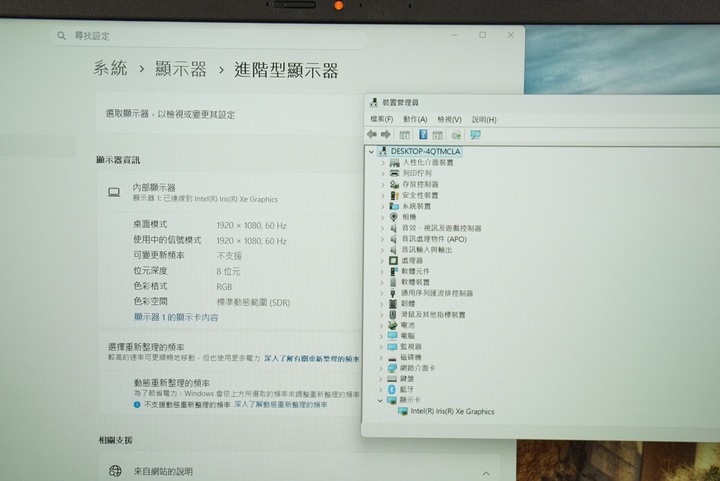
Task: Toggle the show/hide console tree toolbar icon
Action: [x=405, y=135]
